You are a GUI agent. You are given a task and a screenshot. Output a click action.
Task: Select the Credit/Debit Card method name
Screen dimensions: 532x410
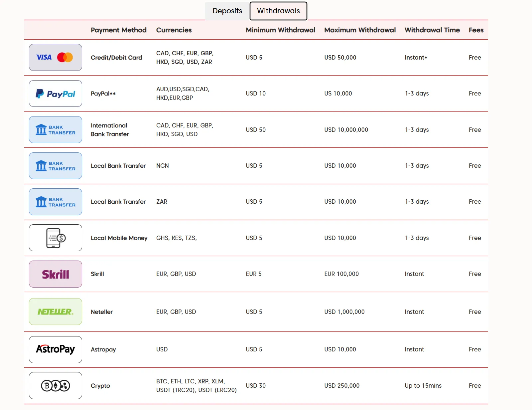tap(116, 58)
